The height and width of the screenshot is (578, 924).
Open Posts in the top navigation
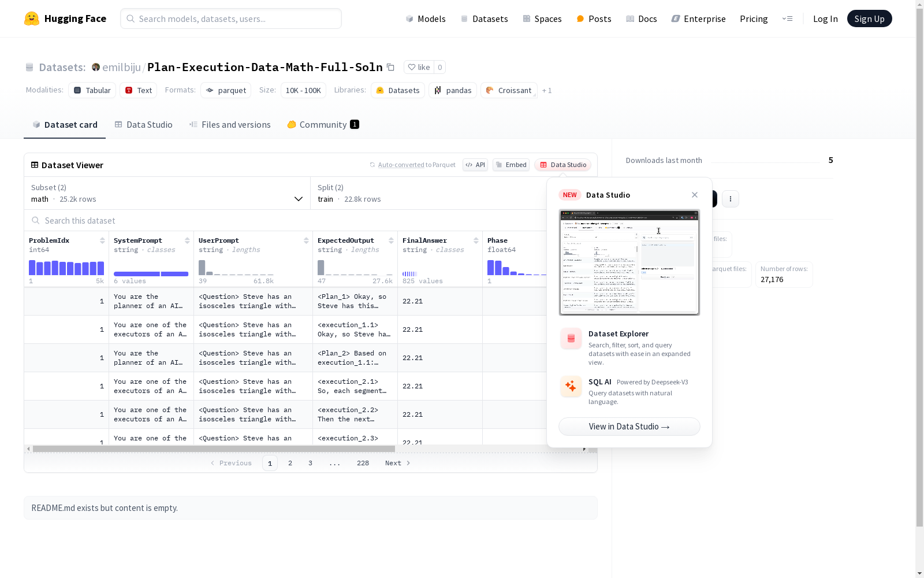[594, 18]
